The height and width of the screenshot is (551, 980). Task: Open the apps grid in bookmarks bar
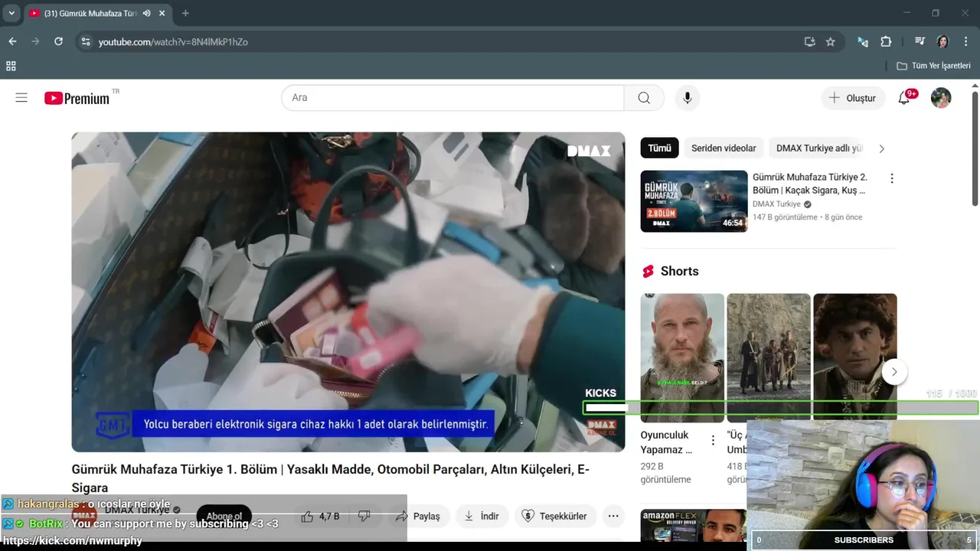point(11,66)
